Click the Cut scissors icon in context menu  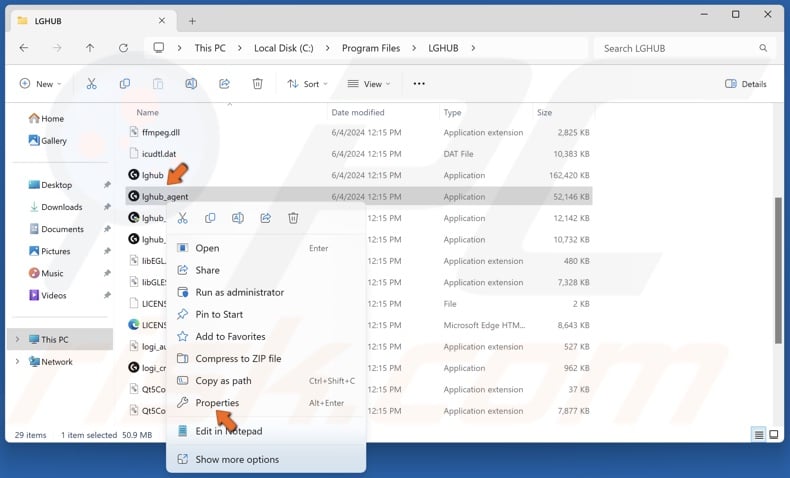click(182, 218)
